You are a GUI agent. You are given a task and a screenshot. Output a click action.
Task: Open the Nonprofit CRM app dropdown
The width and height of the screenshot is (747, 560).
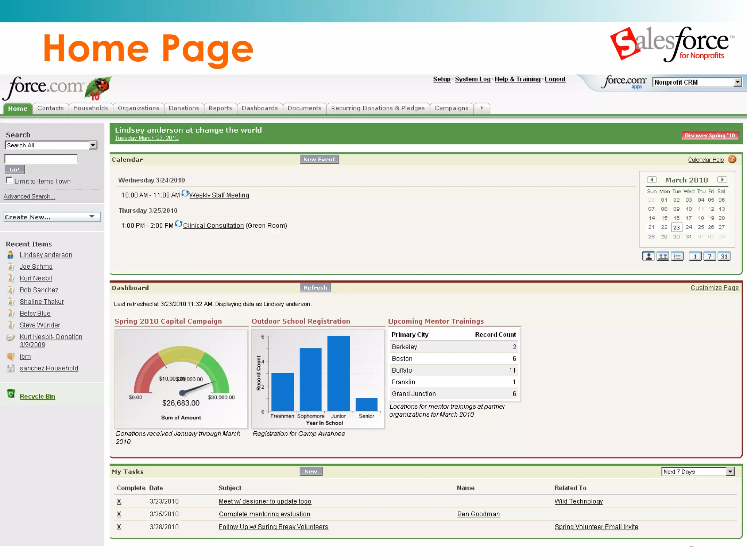pyautogui.click(x=697, y=82)
